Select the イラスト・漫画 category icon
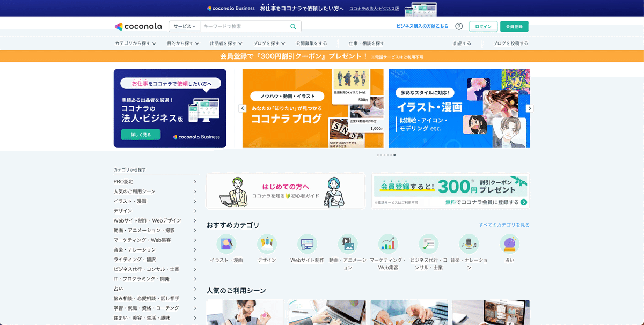 point(226,244)
